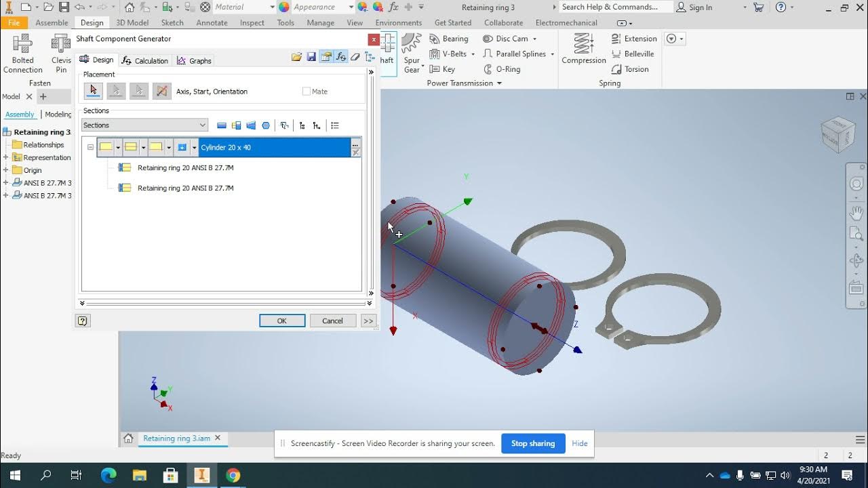
Task: Open the Sections dropdown
Action: pos(144,125)
